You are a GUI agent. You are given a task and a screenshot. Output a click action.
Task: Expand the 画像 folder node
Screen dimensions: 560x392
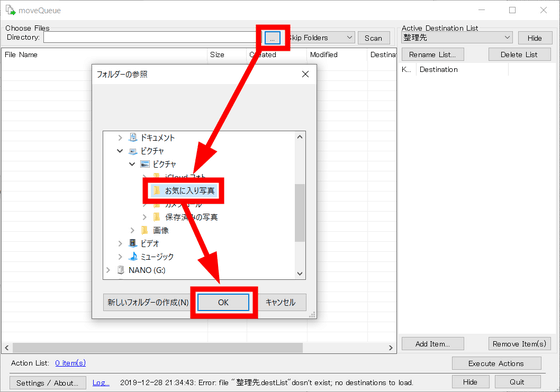[132, 230]
